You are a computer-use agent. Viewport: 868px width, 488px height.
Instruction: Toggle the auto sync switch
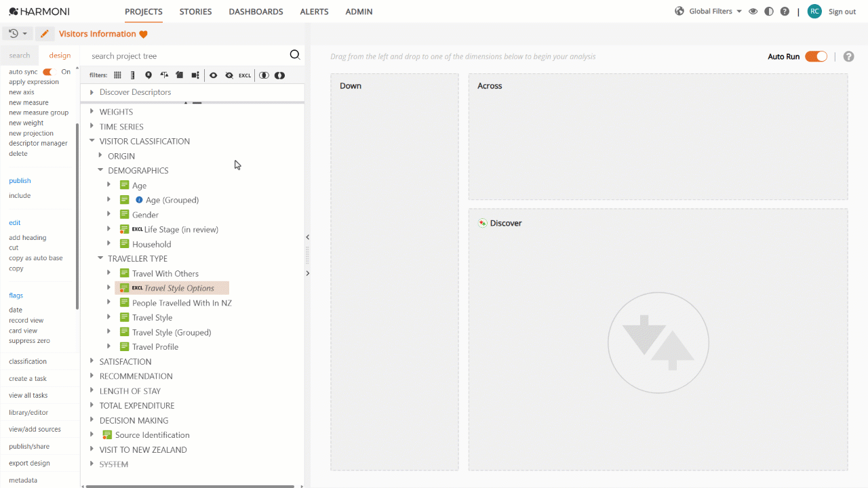point(47,72)
